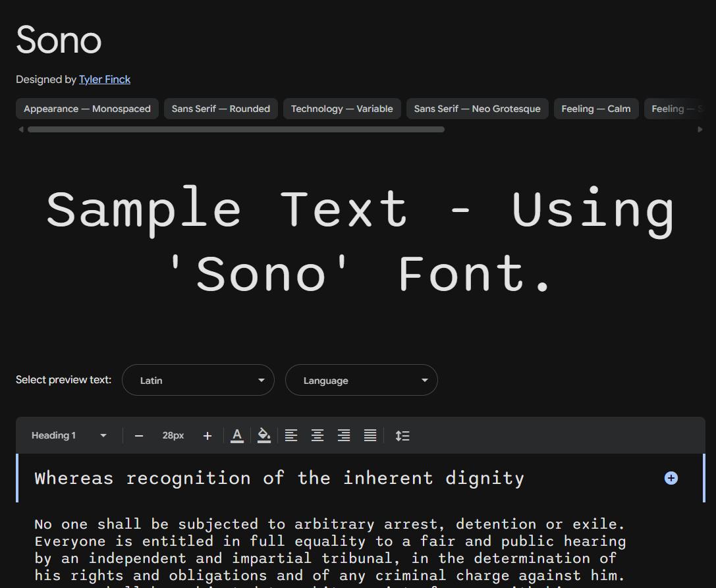
Task: Open the Language dropdown
Action: pos(361,380)
